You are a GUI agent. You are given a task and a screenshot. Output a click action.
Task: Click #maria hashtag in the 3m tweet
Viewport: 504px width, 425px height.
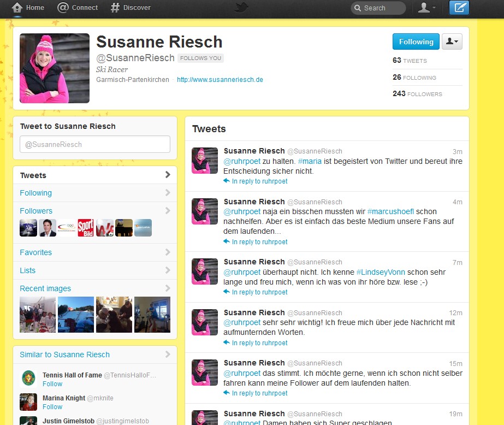pos(310,161)
